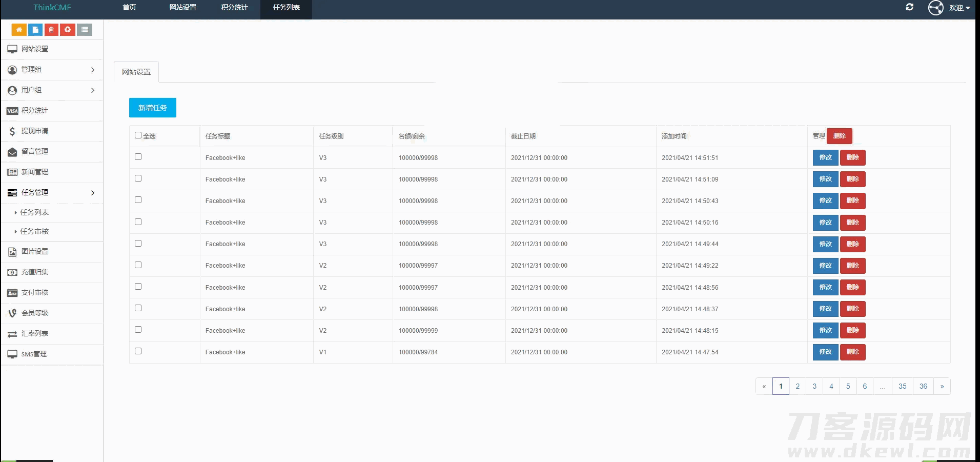The height and width of the screenshot is (462, 980).
Task: Check the first Facebook+like task row
Action: pyautogui.click(x=138, y=157)
